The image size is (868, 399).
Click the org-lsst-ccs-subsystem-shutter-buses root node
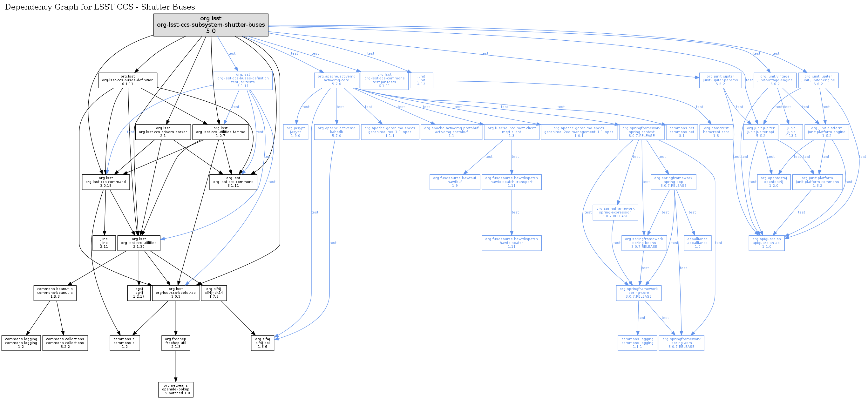coord(211,24)
